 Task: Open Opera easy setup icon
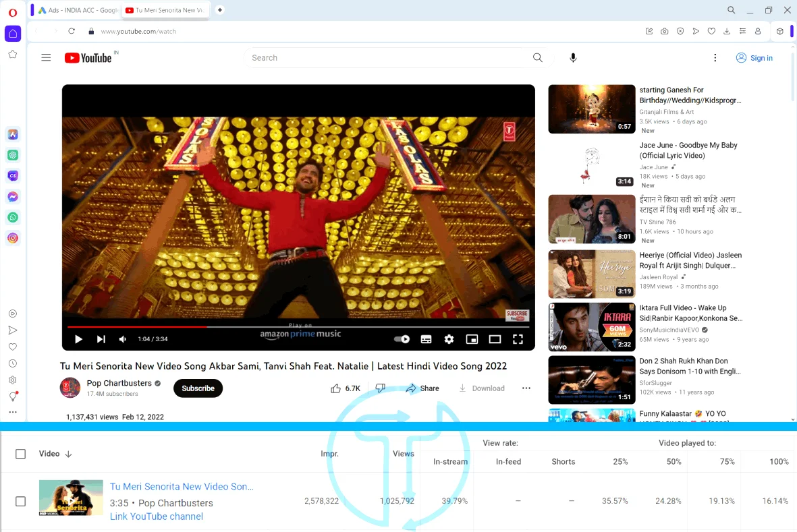(x=742, y=31)
